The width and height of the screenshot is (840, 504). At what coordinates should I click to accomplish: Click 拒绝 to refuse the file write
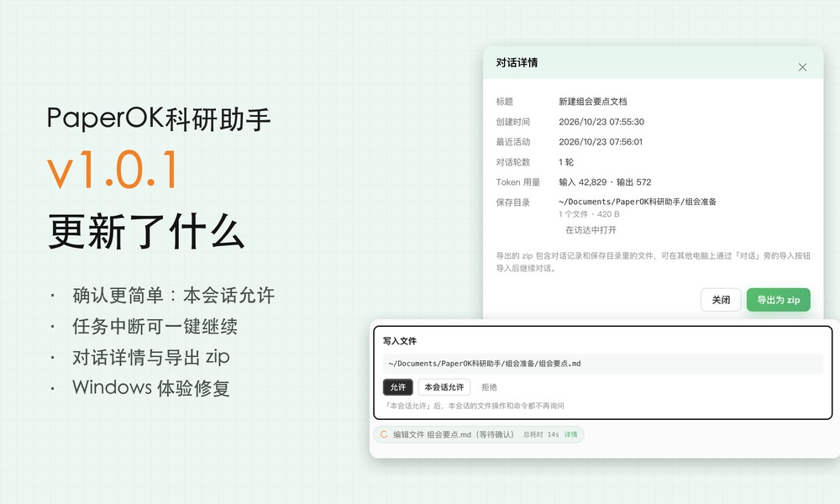tap(489, 386)
